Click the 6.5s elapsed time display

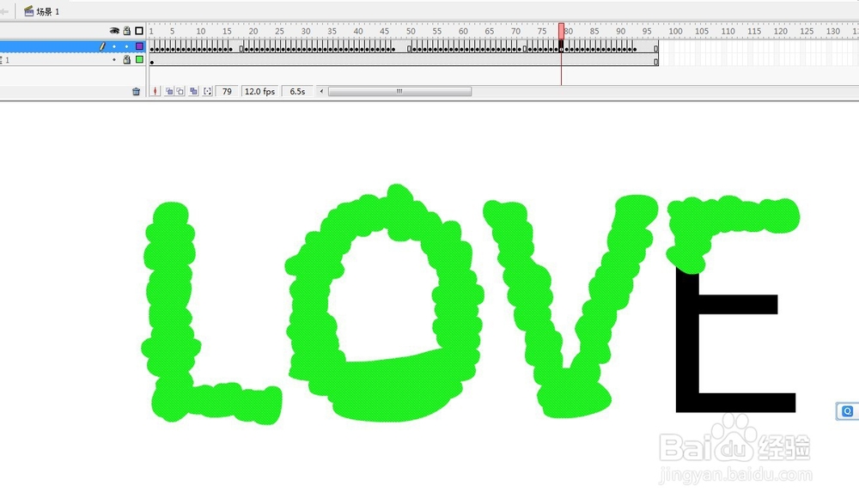point(297,92)
